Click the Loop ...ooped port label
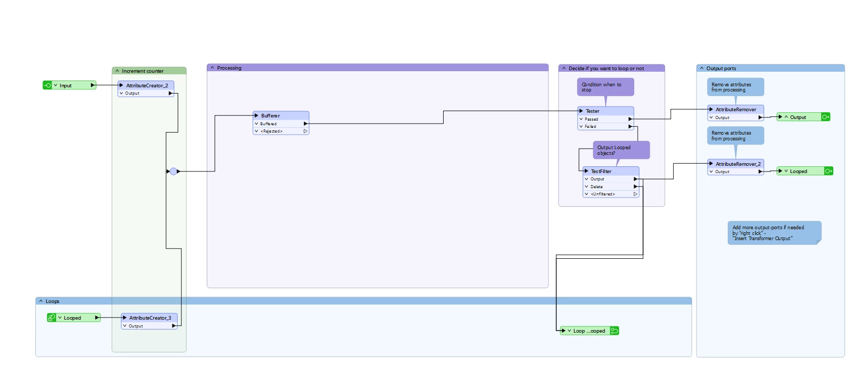 tap(589, 331)
